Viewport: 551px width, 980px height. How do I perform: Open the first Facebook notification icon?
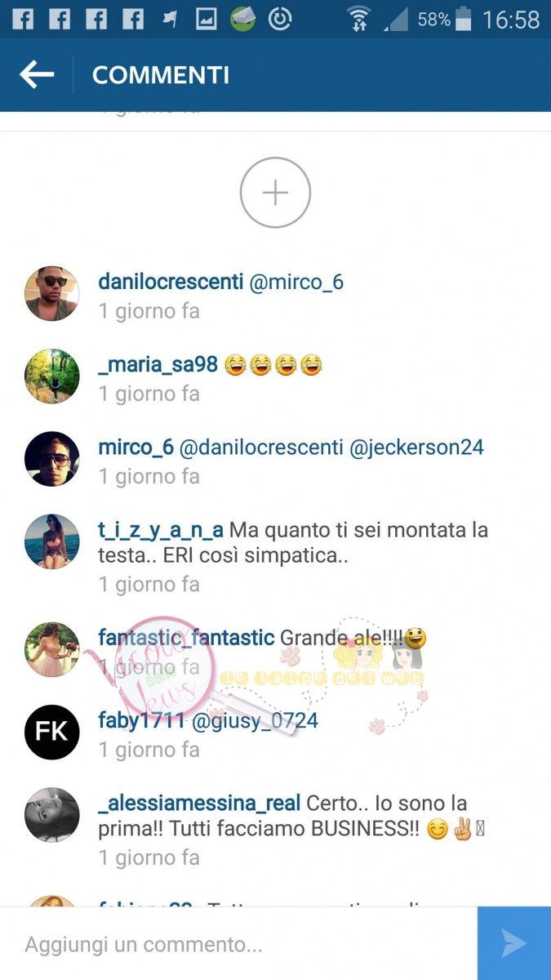click(x=23, y=19)
